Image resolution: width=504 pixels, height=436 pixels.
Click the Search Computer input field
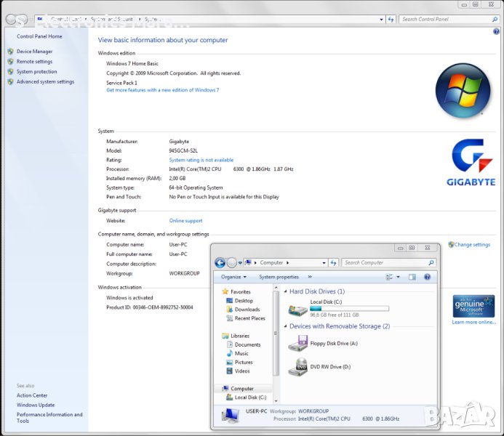click(x=384, y=262)
